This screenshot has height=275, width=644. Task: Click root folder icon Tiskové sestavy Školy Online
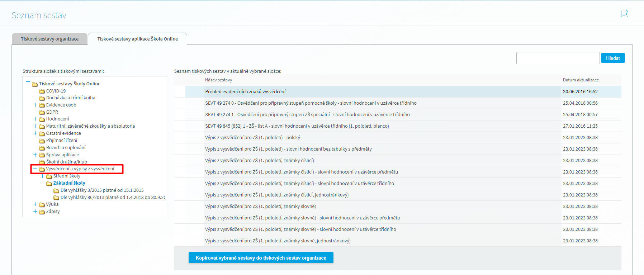pyautogui.click(x=35, y=84)
